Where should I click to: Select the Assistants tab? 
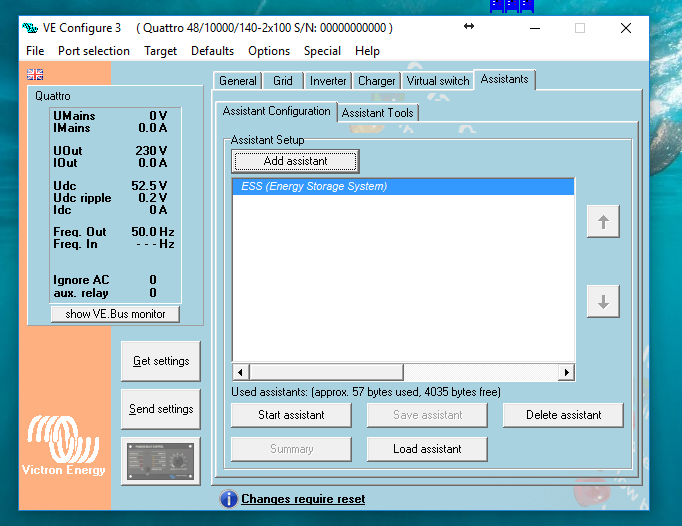[505, 79]
